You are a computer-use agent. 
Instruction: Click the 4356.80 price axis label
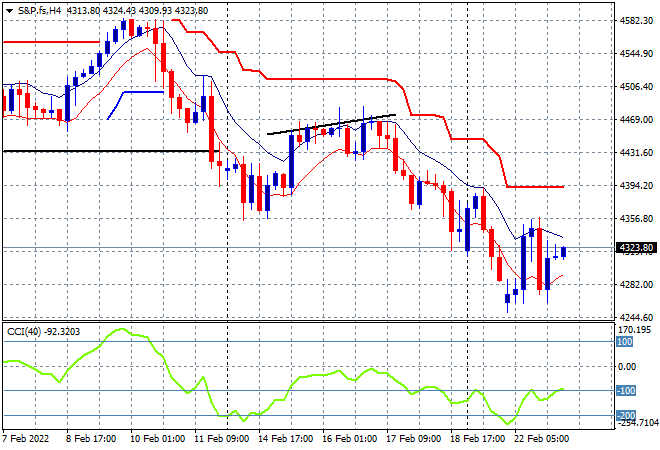(x=636, y=218)
